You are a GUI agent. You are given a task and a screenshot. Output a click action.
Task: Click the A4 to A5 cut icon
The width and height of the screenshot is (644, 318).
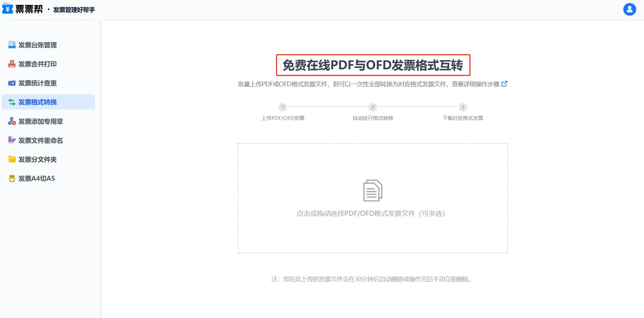[12, 178]
